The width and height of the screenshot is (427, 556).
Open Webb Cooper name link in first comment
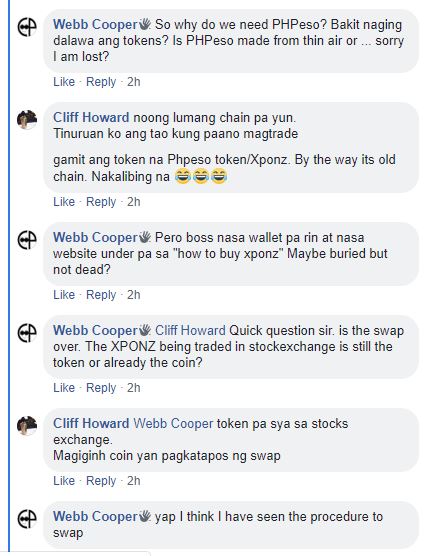(x=95, y=24)
